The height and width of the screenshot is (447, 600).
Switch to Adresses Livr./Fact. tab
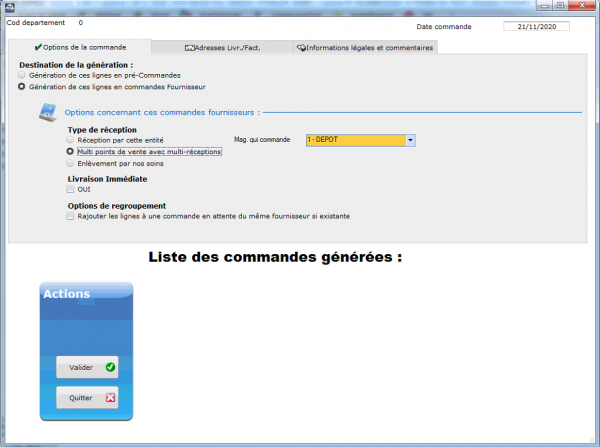pyautogui.click(x=222, y=47)
